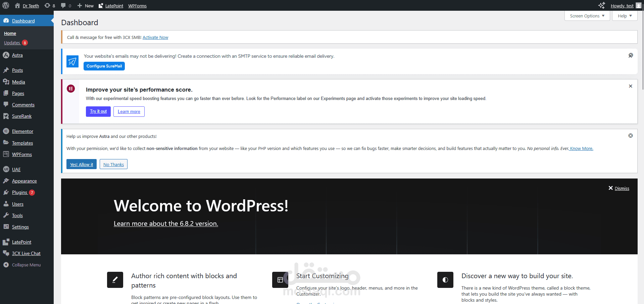Open the Howdy, test account menu

tap(622, 6)
